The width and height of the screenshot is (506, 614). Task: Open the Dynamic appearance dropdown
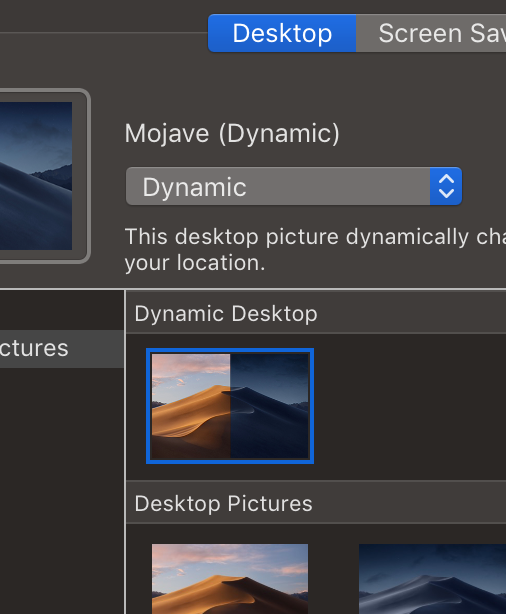294,186
